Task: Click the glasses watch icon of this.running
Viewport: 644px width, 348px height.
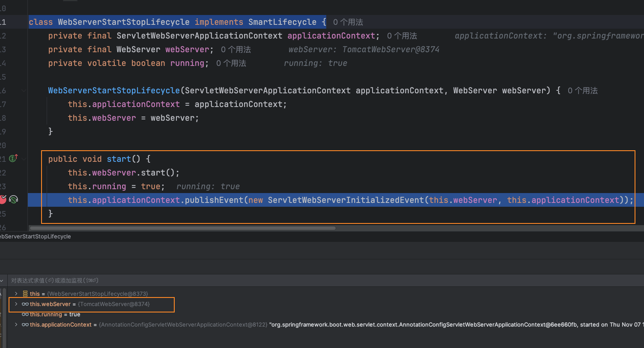Action: 25,314
